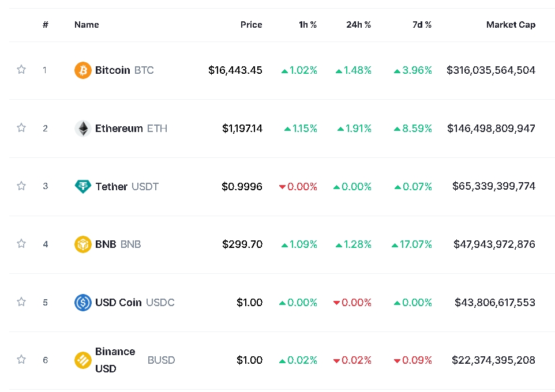555x392 pixels.
Task: Star Ethereum for the watchlist
Action: click(x=21, y=128)
